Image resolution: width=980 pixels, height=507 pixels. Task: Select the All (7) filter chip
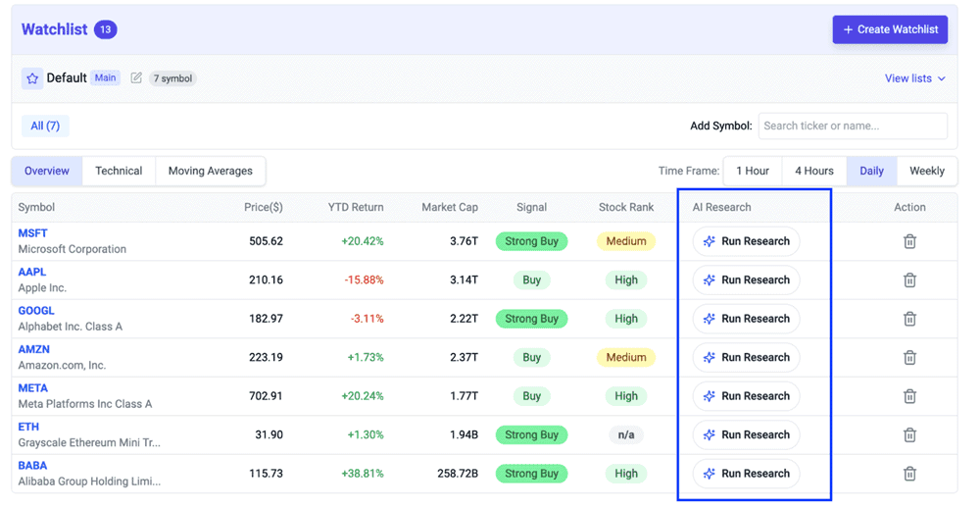[45, 126]
